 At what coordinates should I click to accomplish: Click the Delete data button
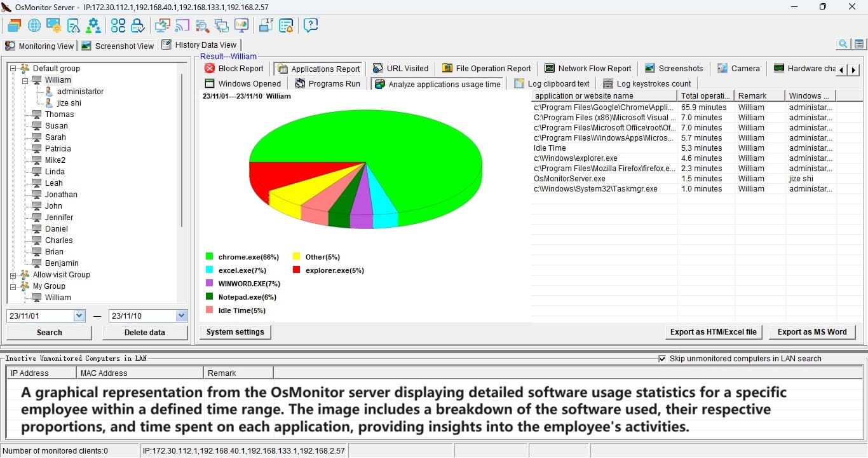click(145, 332)
